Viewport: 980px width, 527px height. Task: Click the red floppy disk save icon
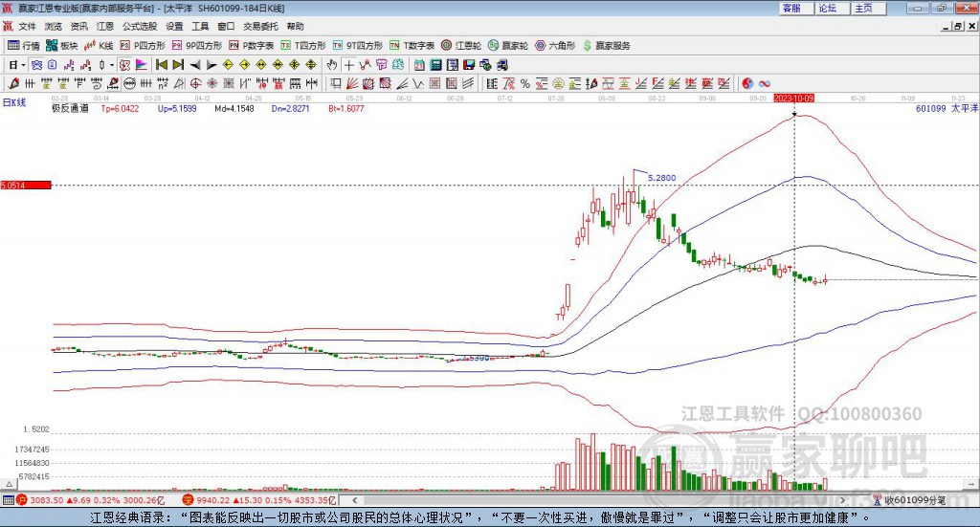[x=469, y=65]
